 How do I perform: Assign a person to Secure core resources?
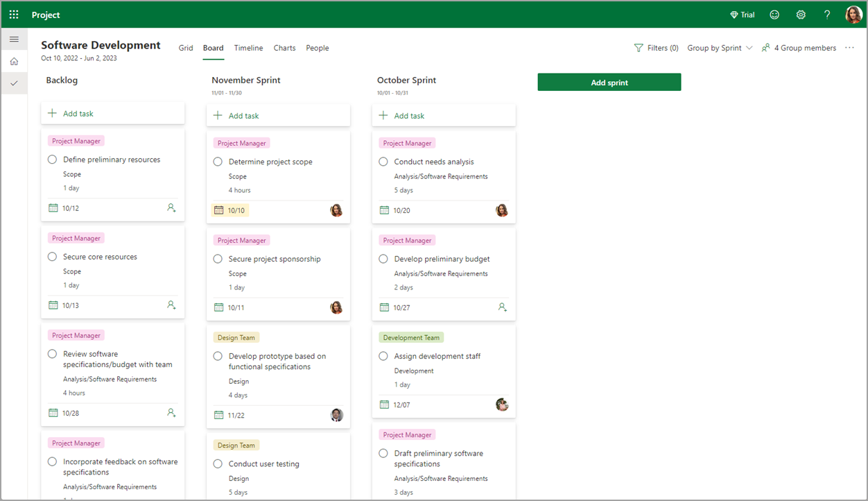(171, 305)
